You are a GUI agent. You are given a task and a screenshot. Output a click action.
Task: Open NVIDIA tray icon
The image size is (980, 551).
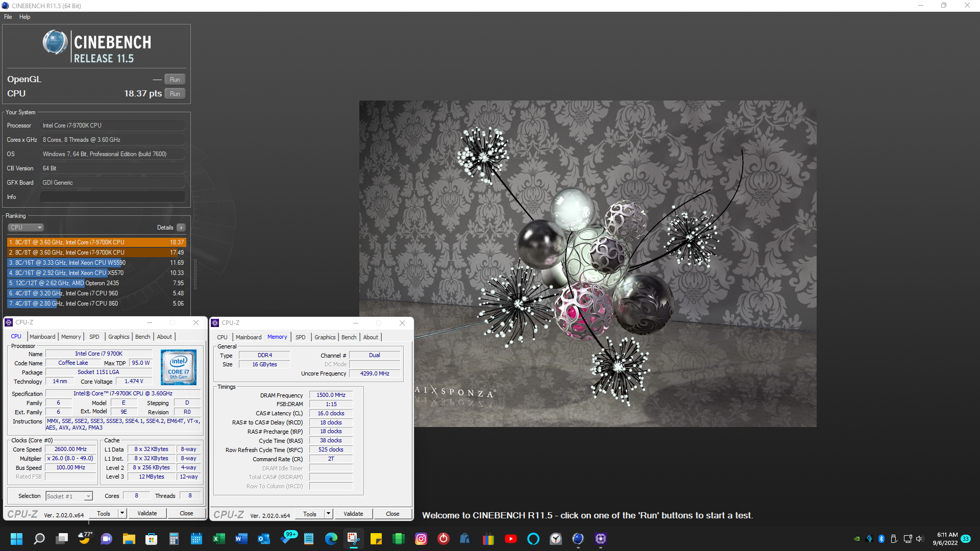tap(857, 539)
